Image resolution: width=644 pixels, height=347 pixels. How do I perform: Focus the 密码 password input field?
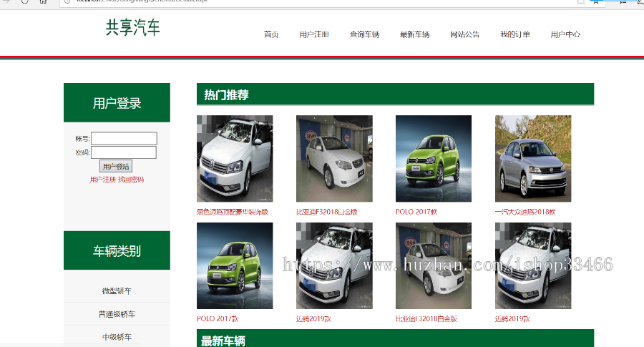click(x=124, y=152)
